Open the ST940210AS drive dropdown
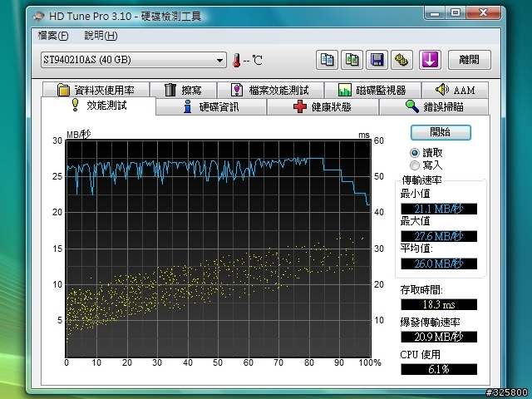 134,60
